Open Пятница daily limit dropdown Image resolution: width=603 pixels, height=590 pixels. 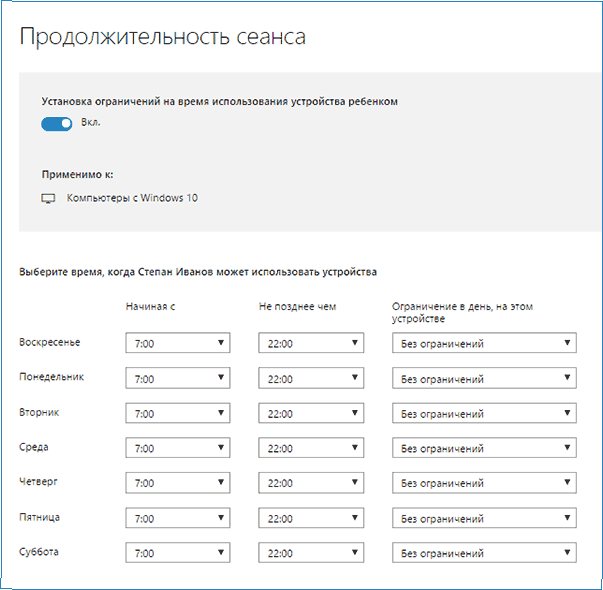pyautogui.click(x=484, y=518)
